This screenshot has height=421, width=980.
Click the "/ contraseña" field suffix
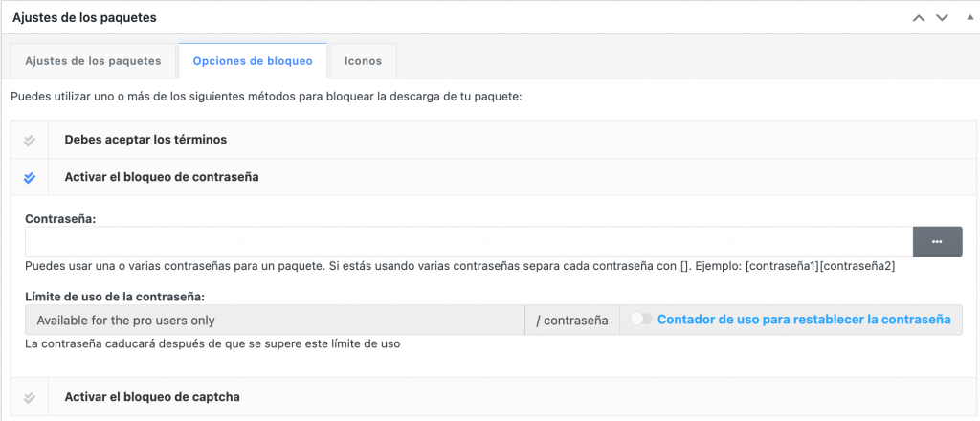pyautogui.click(x=572, y=320)
